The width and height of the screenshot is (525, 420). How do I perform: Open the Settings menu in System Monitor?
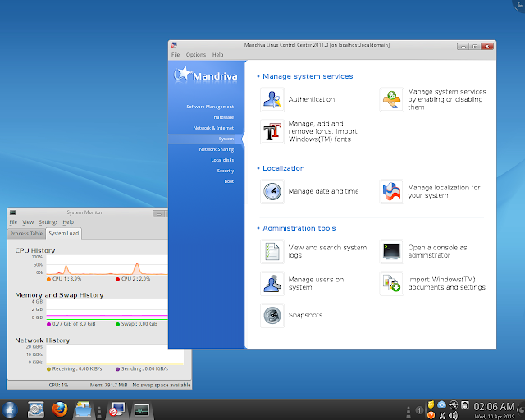(48, 222)
